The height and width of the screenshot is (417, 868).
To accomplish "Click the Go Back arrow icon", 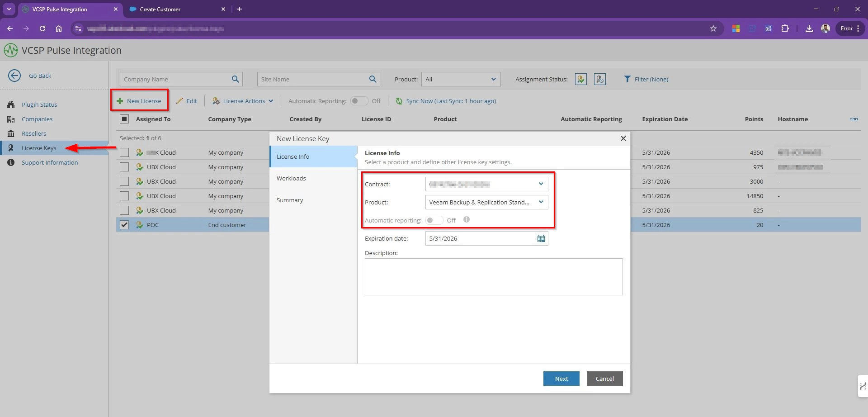I will tap(14, 76).
